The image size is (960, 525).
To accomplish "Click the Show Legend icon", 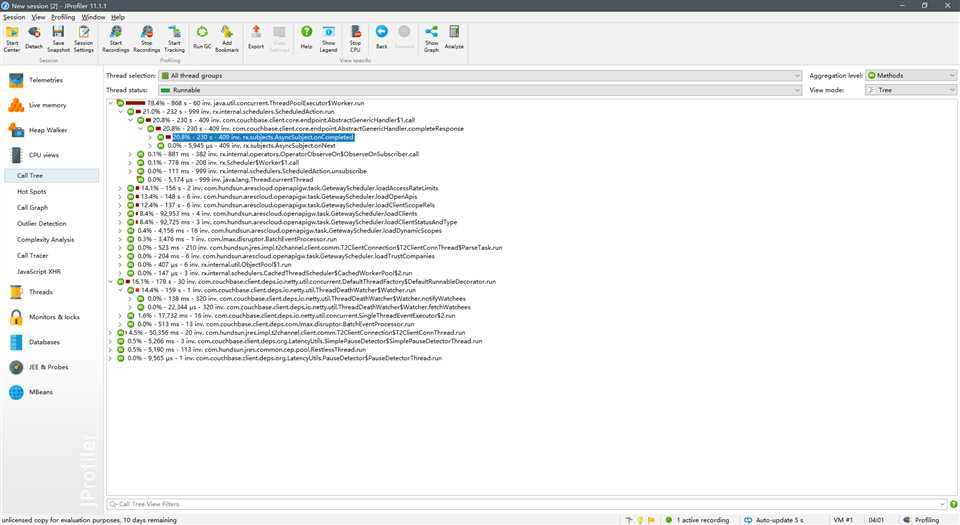I will (x=329, y=38).
